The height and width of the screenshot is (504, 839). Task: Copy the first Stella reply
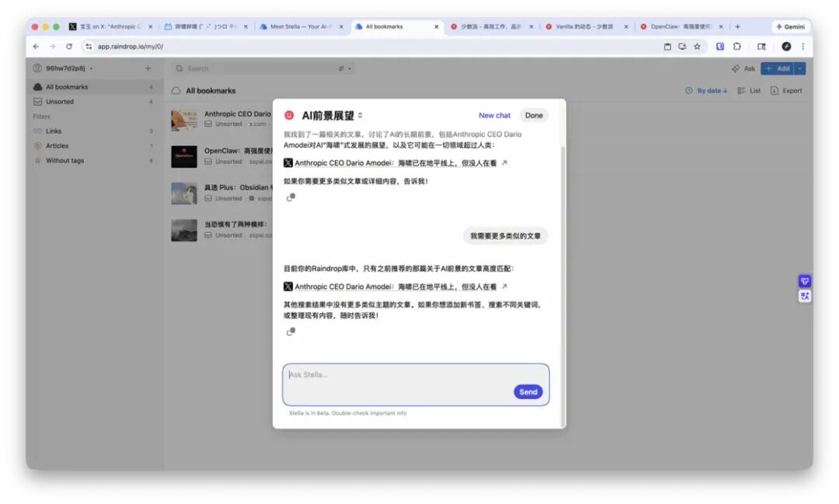click(x=291, y=197)
